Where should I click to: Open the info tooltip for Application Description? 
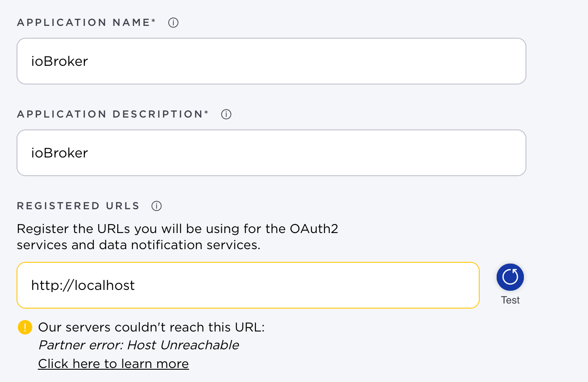point(226,114)
